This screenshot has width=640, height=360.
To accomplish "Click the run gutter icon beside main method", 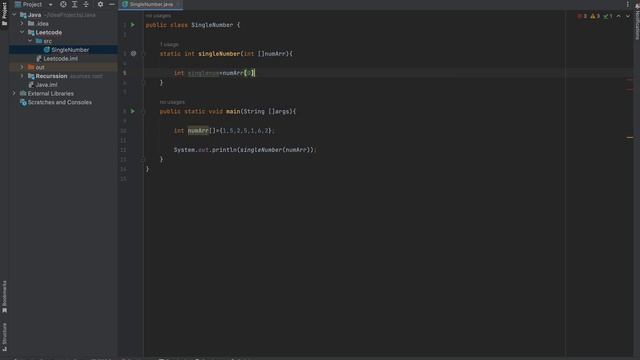I will (133, 111).
